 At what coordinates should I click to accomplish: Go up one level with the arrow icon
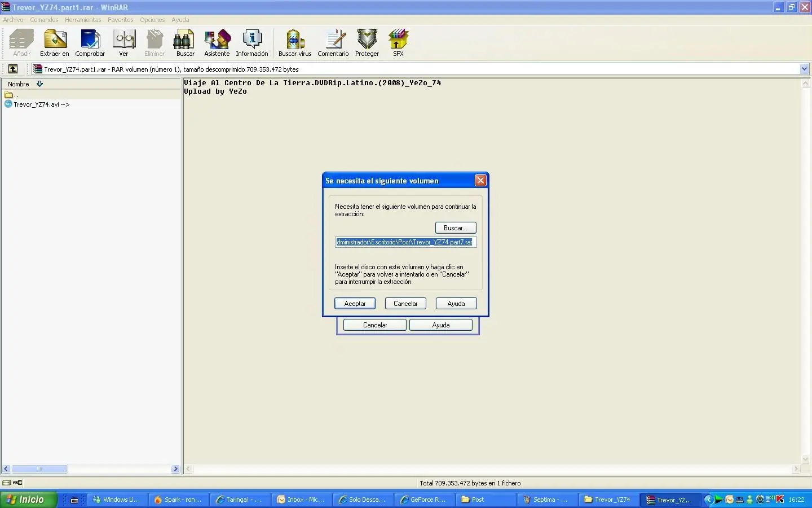click(13, 69)
